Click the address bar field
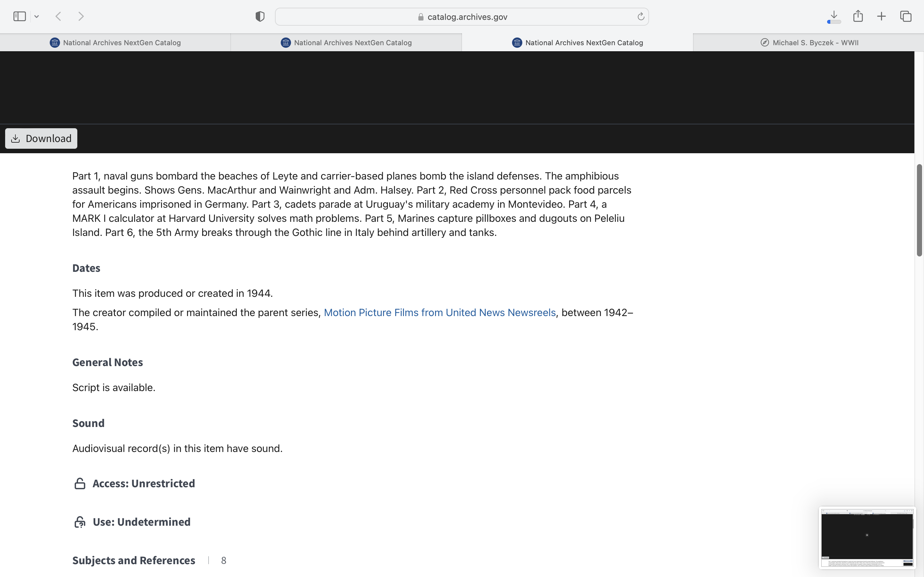 click(x=461, y=17)
